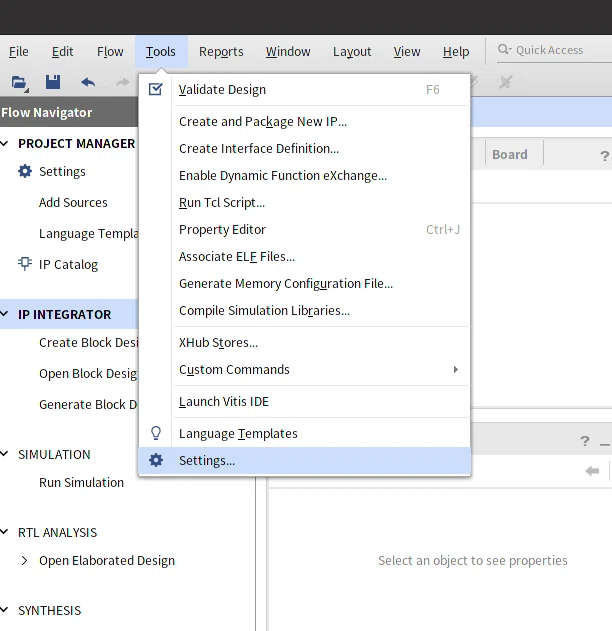Minimize the properties panel with dash icon
Image resolution: width=612 pixels, height=631 pixels.
pyautogui.click(x=605, y=445)
